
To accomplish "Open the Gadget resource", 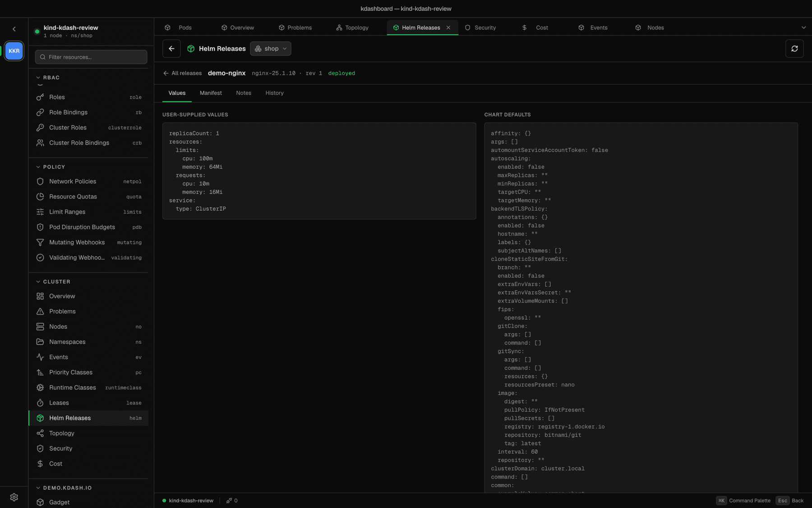I will click(88, 502).
